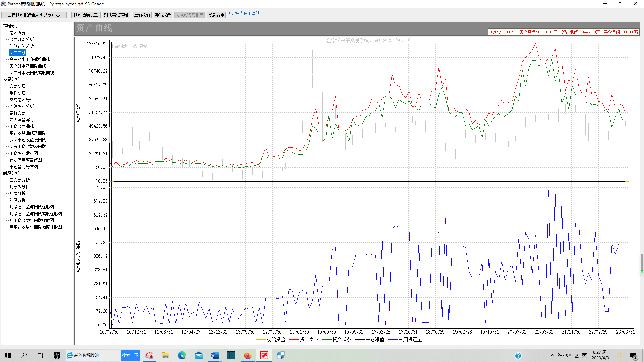Viewport: 644px width, 362px height.
Task: Select 多头平仓收益及回撤 in tree
Action: [28, 140]
